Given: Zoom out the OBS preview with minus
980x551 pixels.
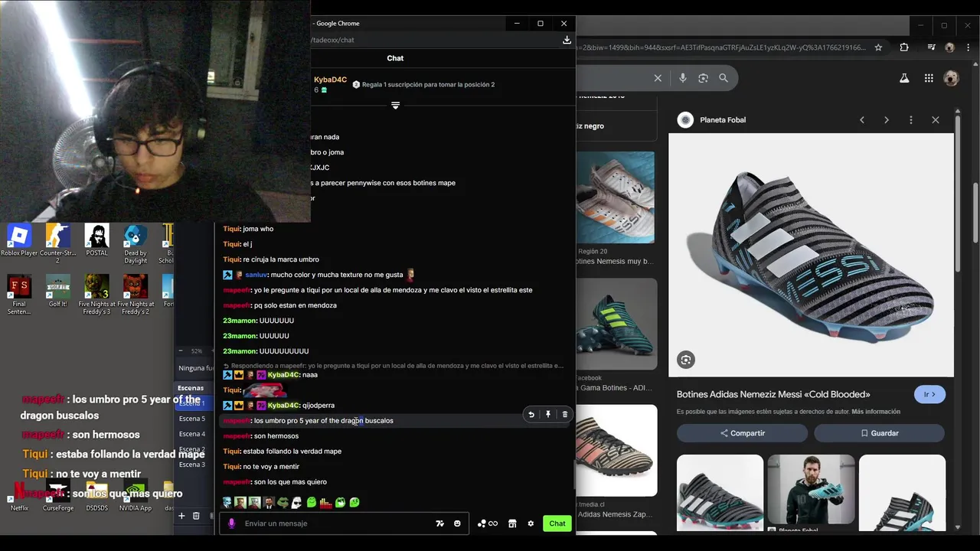Looking at the screenshot, I should coord(181,350).
